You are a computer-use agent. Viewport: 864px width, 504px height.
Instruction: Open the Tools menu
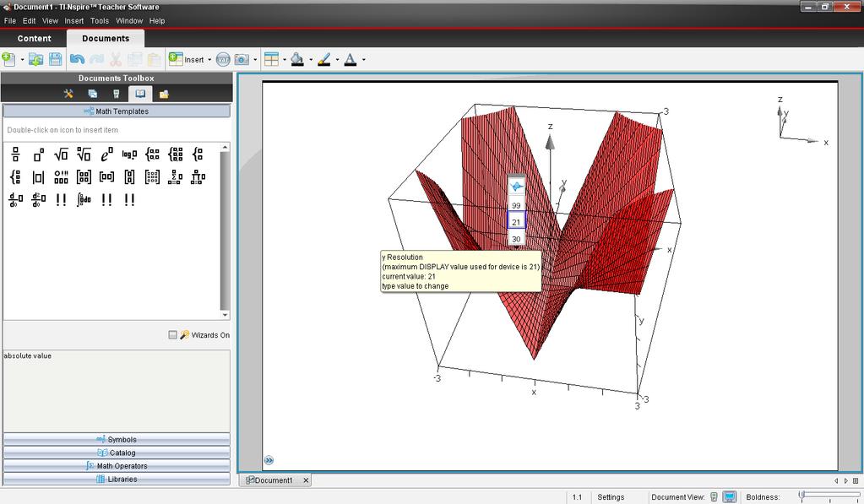pos(100,21)
